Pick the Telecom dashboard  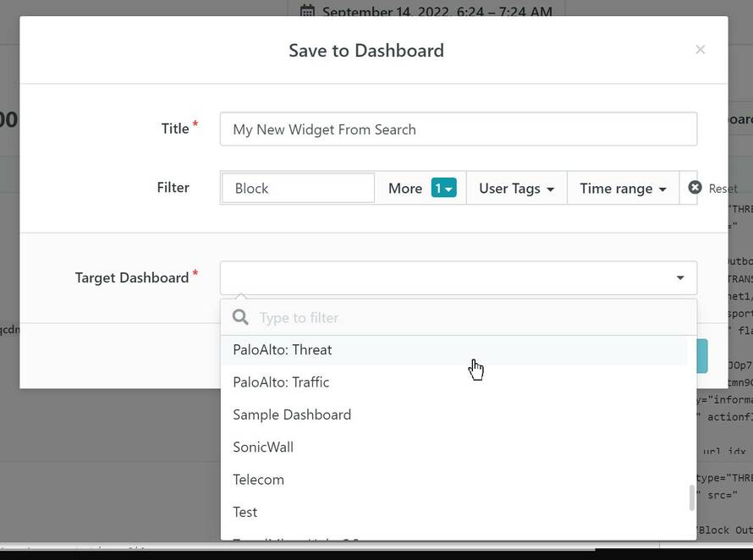258,480
